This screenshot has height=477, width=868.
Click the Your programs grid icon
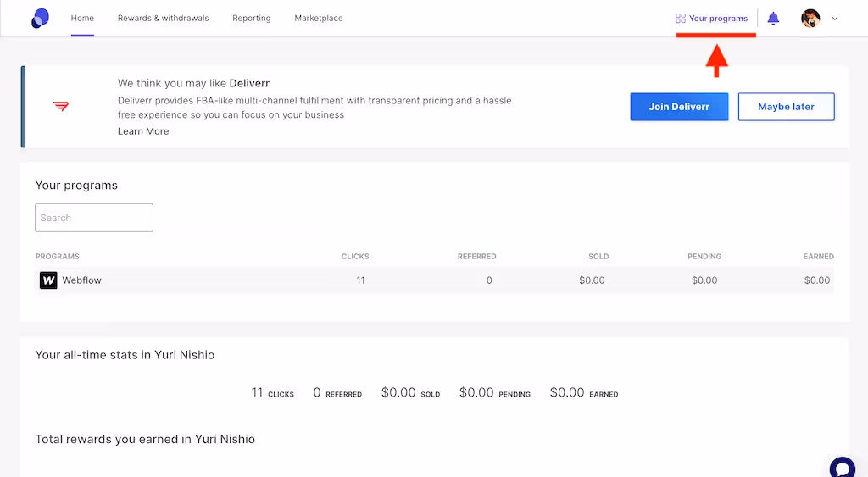(x=681, y=19)
